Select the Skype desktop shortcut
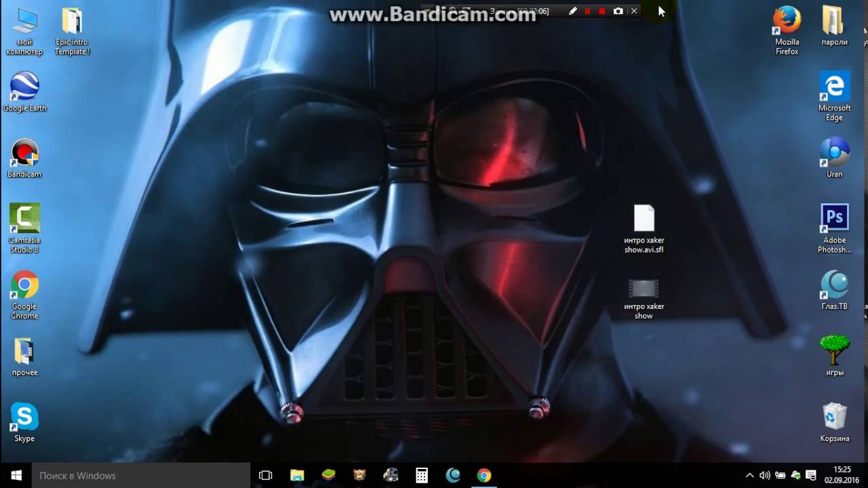 pyautogui.click(x=24, y=423)
